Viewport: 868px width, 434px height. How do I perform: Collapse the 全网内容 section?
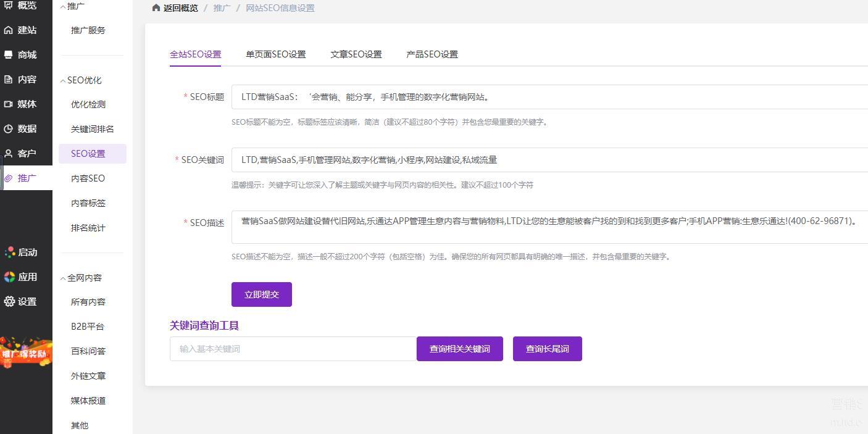tap(63, 278)
